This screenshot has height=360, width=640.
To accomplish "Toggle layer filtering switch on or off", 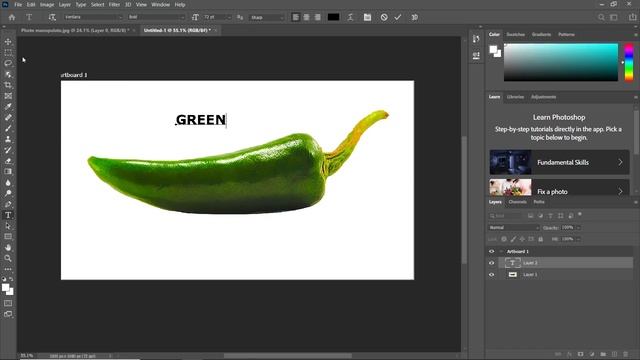I will pos(580,215).
